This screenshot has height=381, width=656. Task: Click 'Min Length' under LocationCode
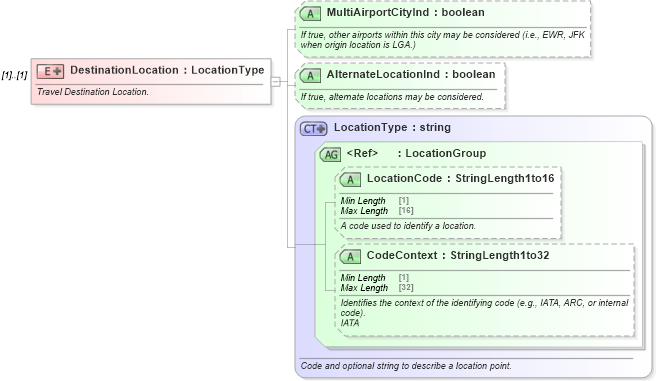tap(363, 201)
